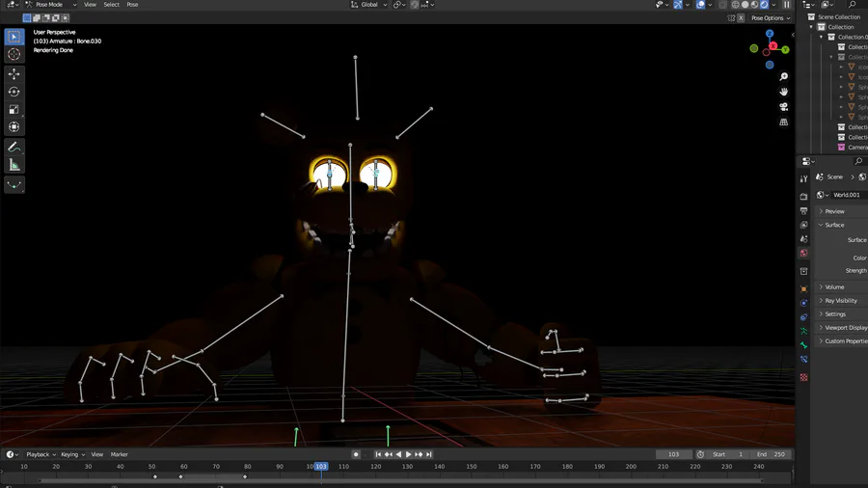Click the pan view hand icon
The width and height of the screenshot is (868, 488).
coord(783,92)
